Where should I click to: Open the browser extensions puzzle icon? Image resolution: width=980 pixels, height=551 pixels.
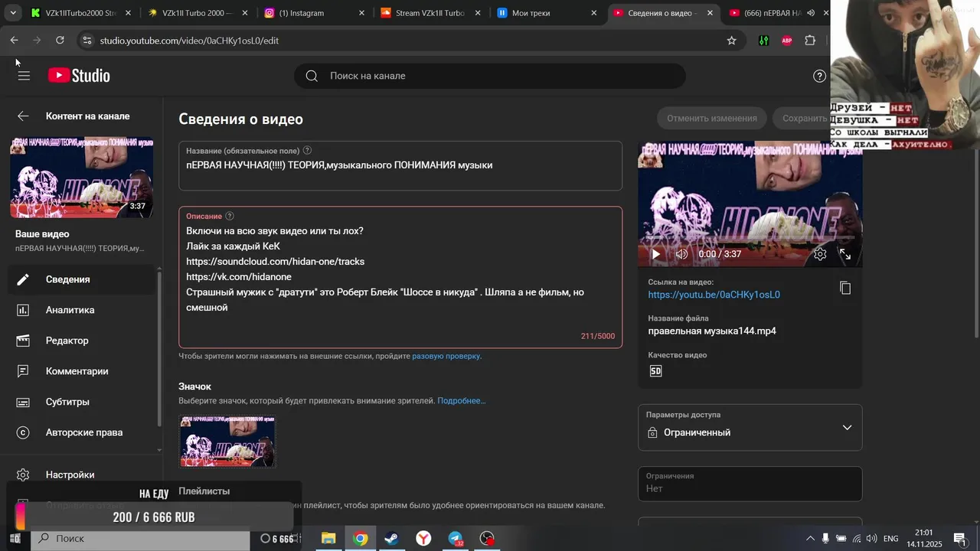[810, 41]
